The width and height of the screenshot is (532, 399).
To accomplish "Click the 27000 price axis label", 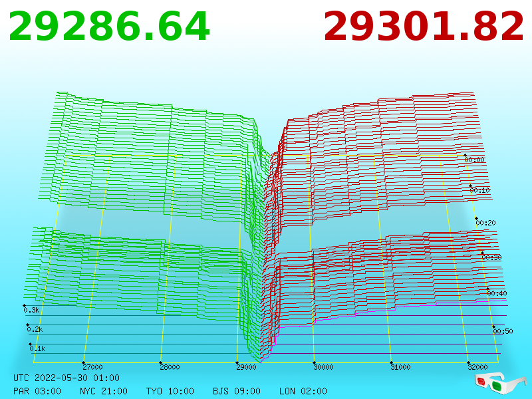I will point(92,367).
